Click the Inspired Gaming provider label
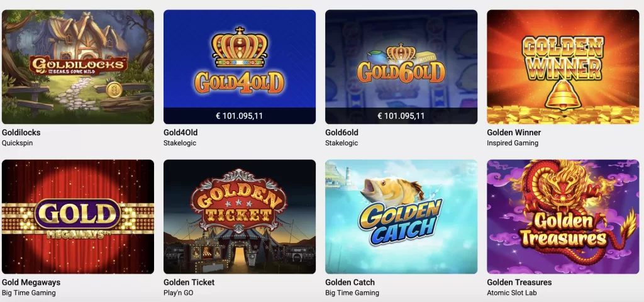The height and width of the screenshot is (302, 644). [x=513, y=143]
